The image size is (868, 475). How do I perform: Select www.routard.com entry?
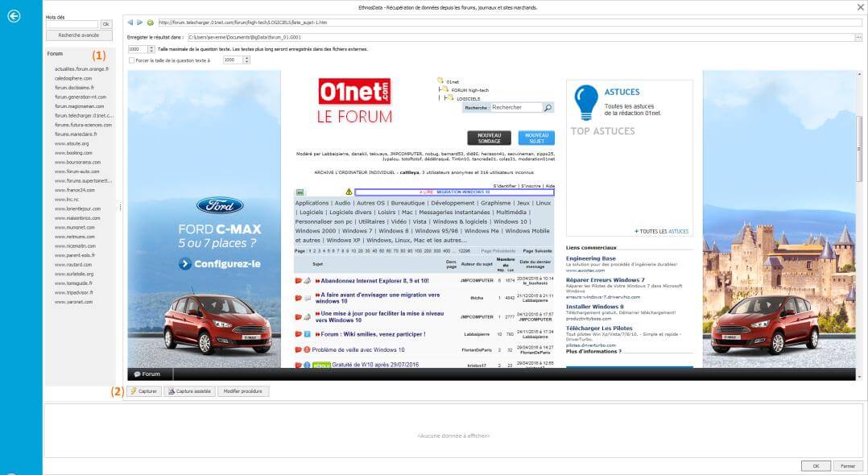(73, 265)
